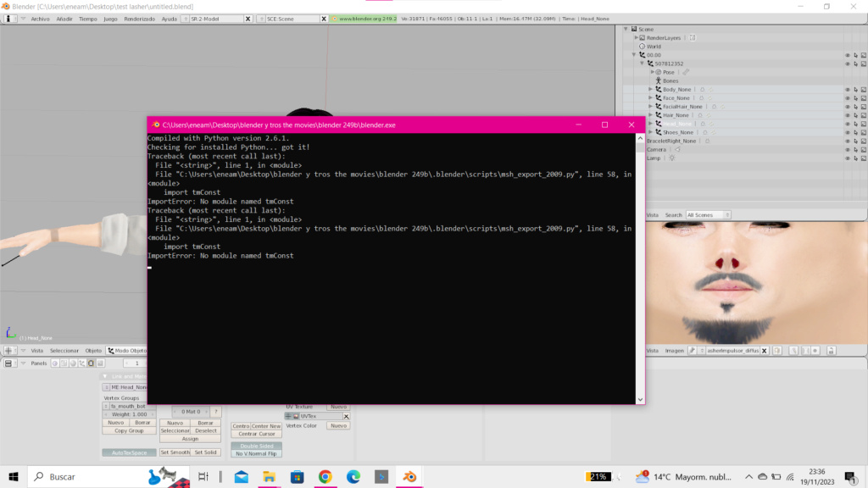Viewport: 868px width, 488px height.
Task: Click the info window type icon in top header
Action: pos(8,19)
